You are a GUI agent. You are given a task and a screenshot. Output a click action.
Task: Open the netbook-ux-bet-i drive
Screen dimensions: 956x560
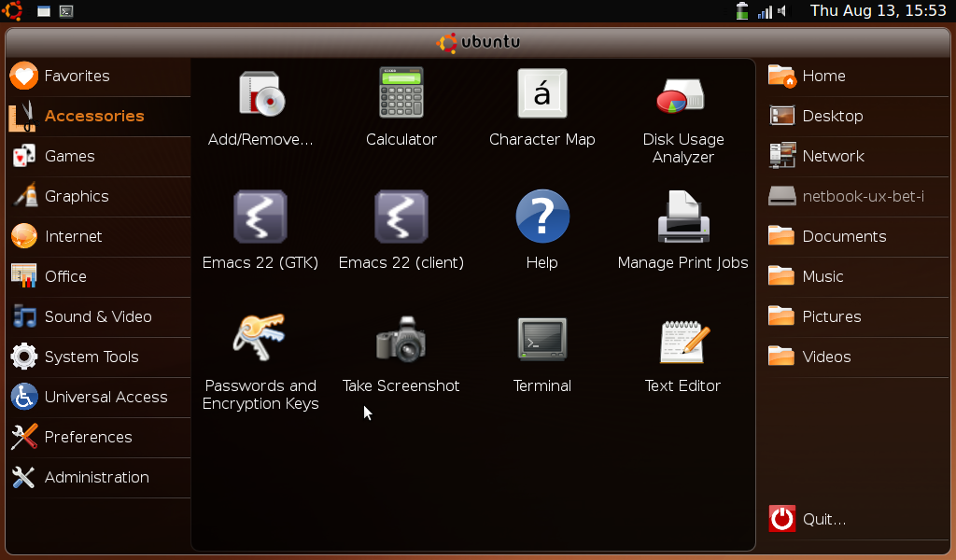pos(857,197)
